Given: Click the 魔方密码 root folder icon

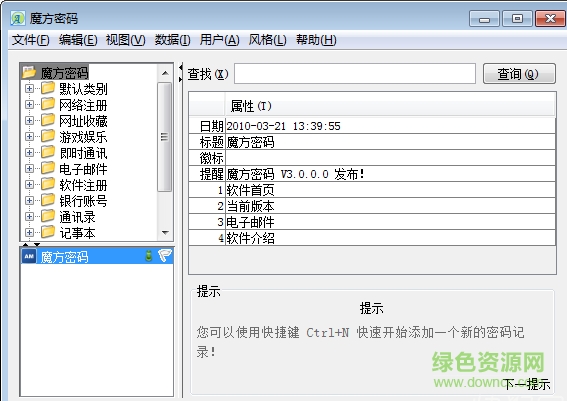Looking at the screenshot, I should point(29,72).
